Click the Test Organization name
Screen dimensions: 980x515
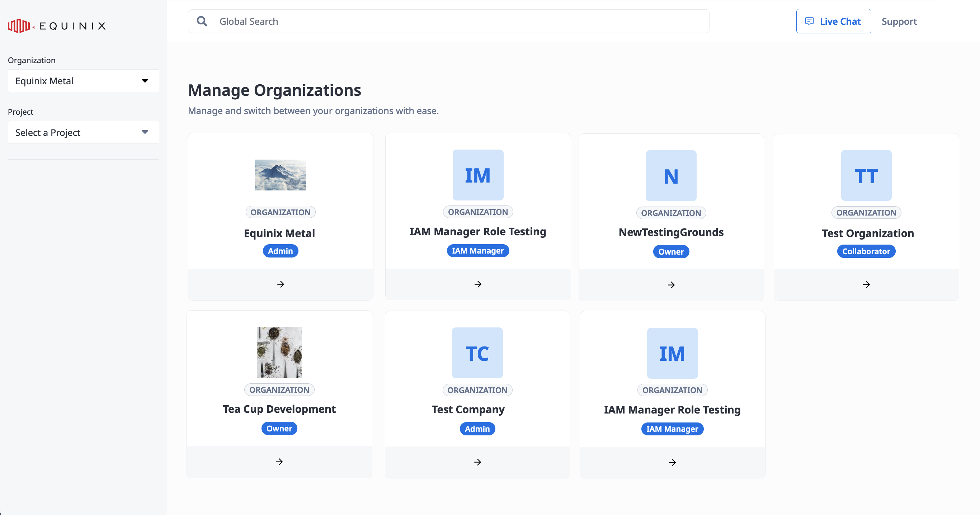point(868,233)
